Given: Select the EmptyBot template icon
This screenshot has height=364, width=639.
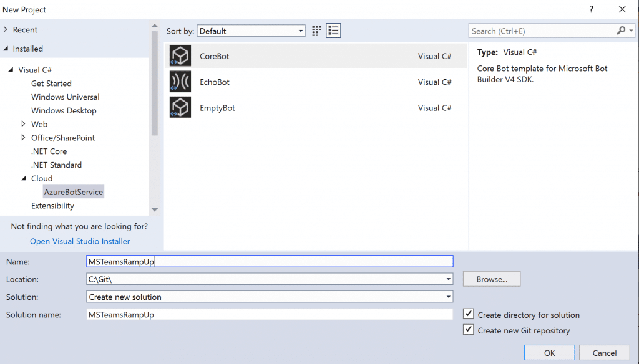Looking at the screenshot, I should pos(180,107).
